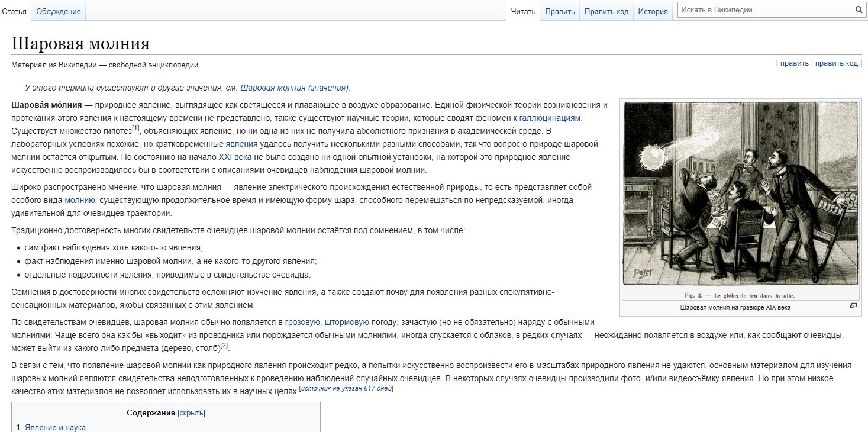868x432 pixels.
Task: Enlarge the engraving via the expand icon
Action: pos(853,305)
